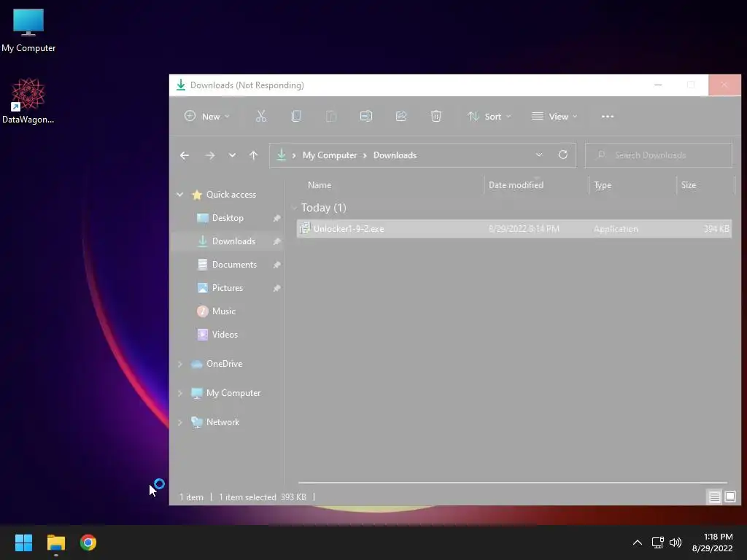Open Desktop in the sidebar
This screenshot has height=560, width=747.
pos(228,217)
